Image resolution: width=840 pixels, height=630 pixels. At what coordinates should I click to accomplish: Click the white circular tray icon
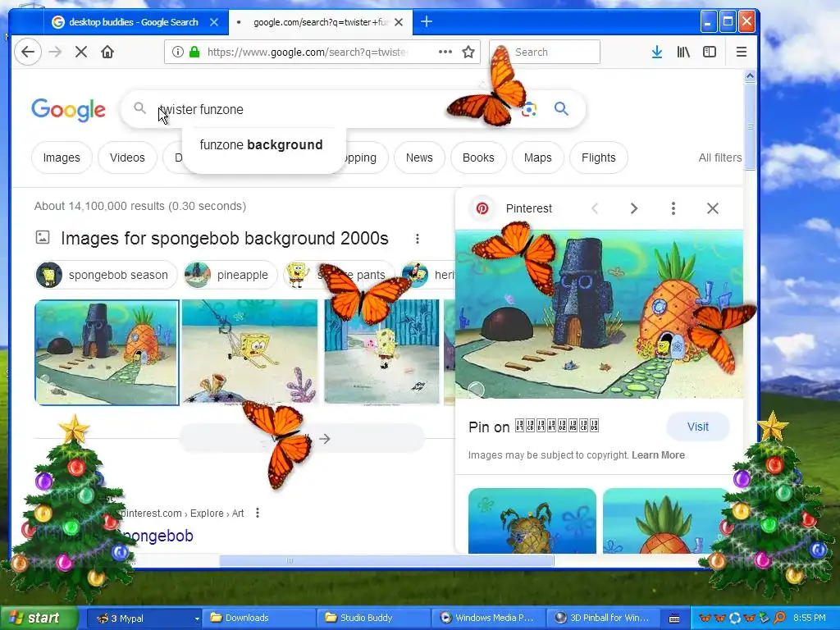click(x=735, y=619)
